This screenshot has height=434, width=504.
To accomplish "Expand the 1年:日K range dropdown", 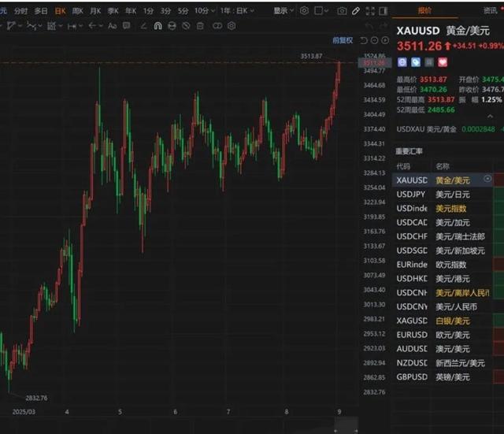I will [237, 11].
